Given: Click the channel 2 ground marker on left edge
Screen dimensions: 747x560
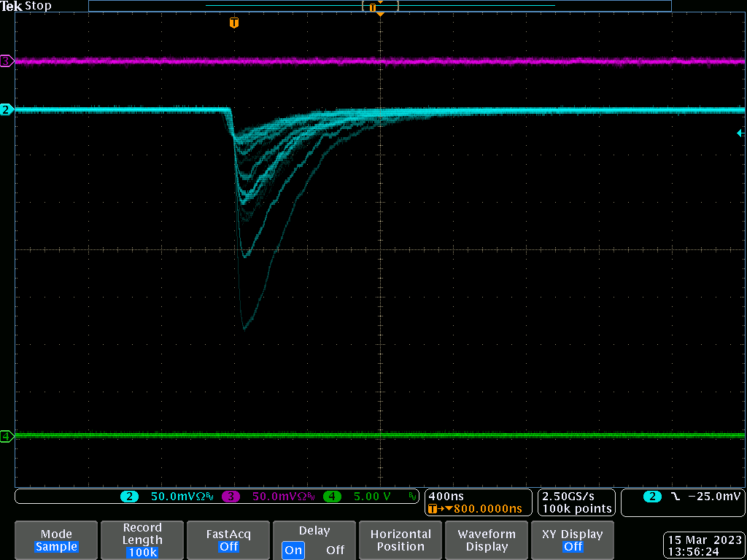Looking at the screenshot, I should [x=7, y=110].
